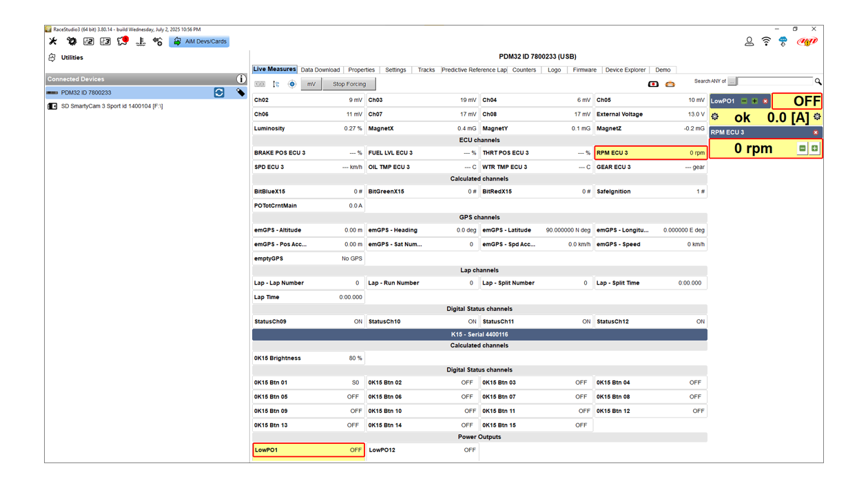
Task: Click the orange device icon beside record
Action: [670, 84]
